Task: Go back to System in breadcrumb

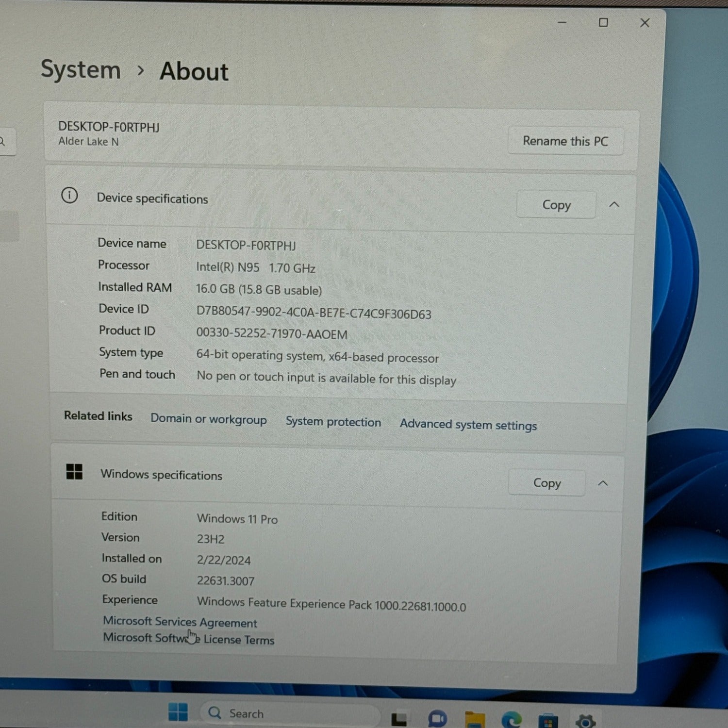Action: point(81,69)
